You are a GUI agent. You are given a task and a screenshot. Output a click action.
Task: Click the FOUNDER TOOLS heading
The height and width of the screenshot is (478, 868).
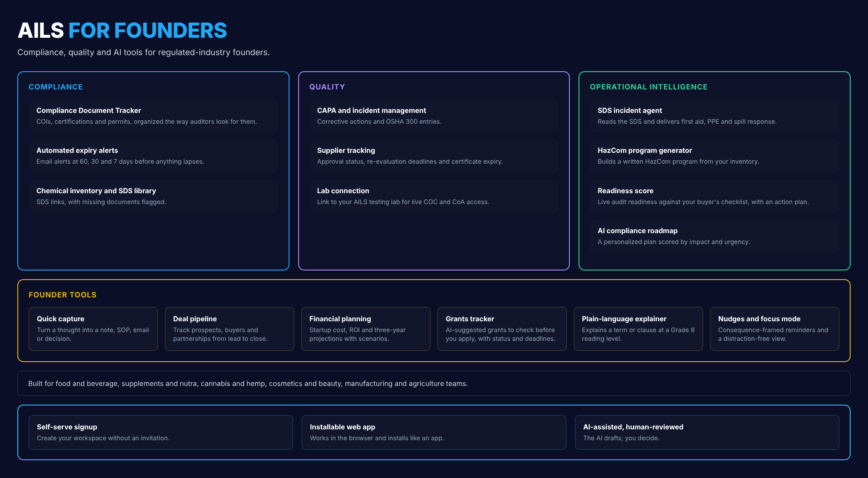[x=62, y=295]
